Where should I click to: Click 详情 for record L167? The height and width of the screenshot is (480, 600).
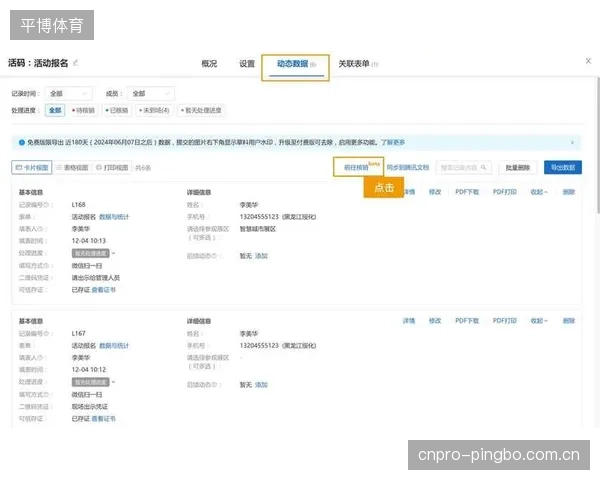(x=409, y=321)
